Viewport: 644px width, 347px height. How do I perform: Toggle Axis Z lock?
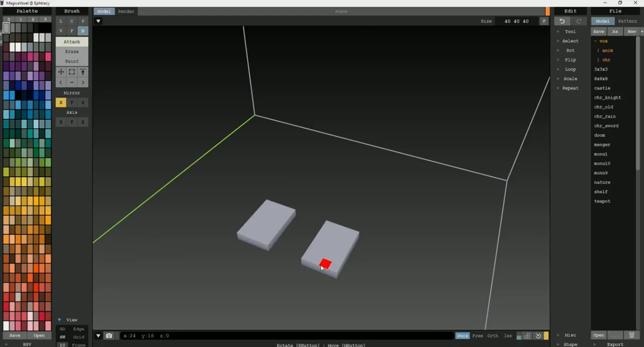(x=83, y=122)
